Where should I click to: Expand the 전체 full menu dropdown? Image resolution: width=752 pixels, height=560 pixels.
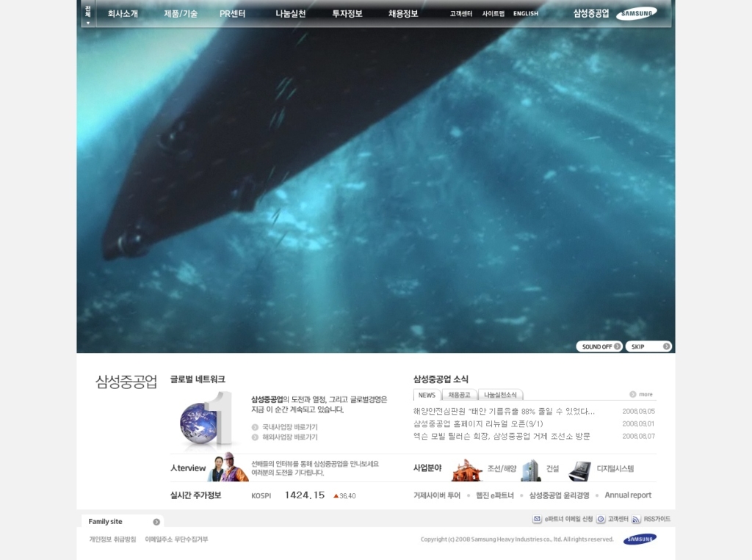tap(88, 15)
